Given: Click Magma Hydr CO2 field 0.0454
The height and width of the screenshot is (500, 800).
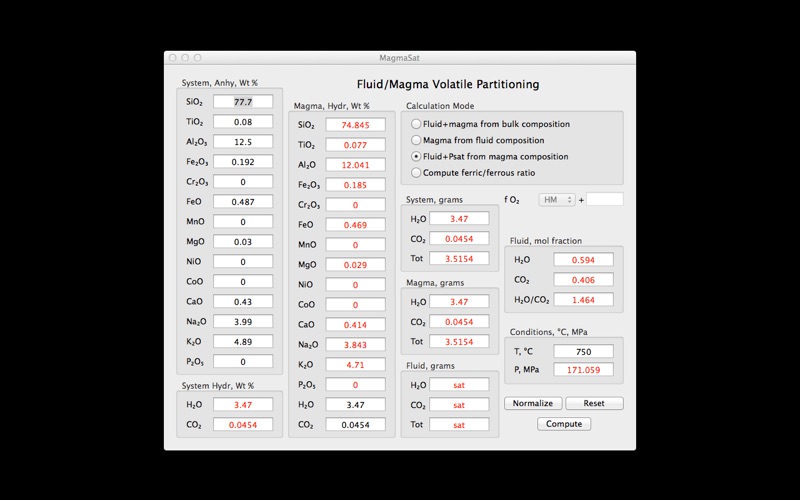Looking at the screenshot, I should (x=356, y=424).
